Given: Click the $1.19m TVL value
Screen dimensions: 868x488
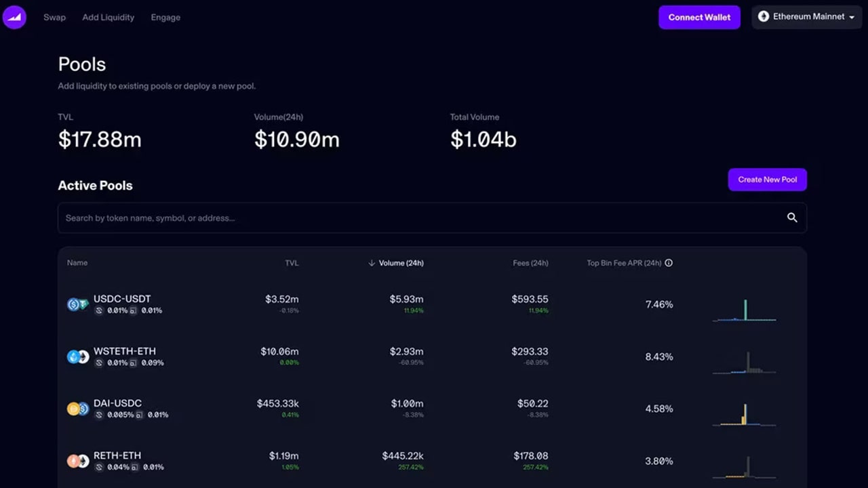Looking at the screenshot, I should tap(283, 455).
